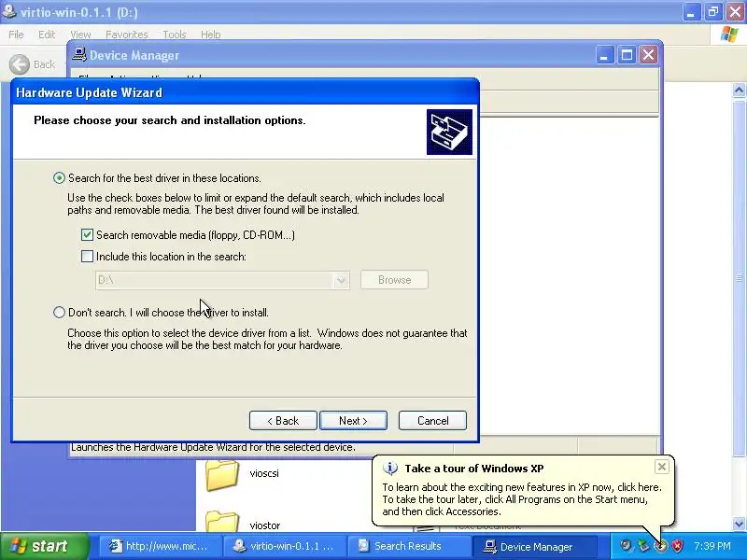Image resolution: width=747 pixels, height=560 pixels.
Task: Click the info icon in tour balloon
Action: (x=390, y=469)
